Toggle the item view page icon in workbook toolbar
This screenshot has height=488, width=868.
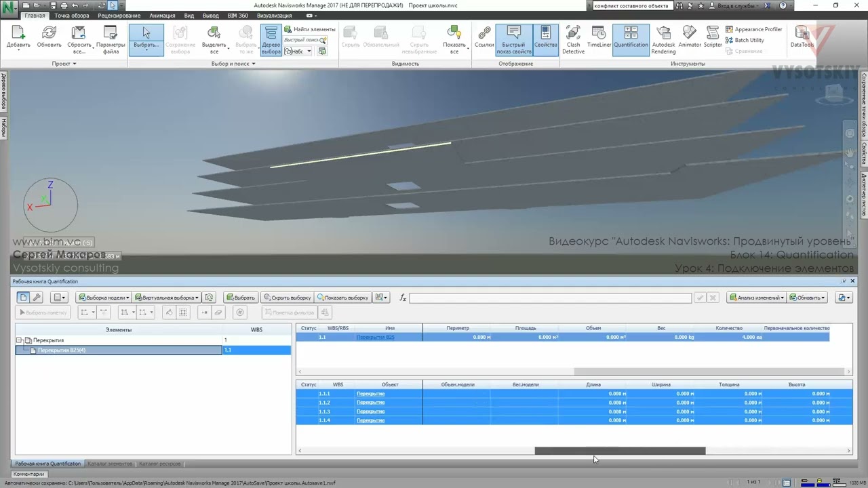[23, 298]
